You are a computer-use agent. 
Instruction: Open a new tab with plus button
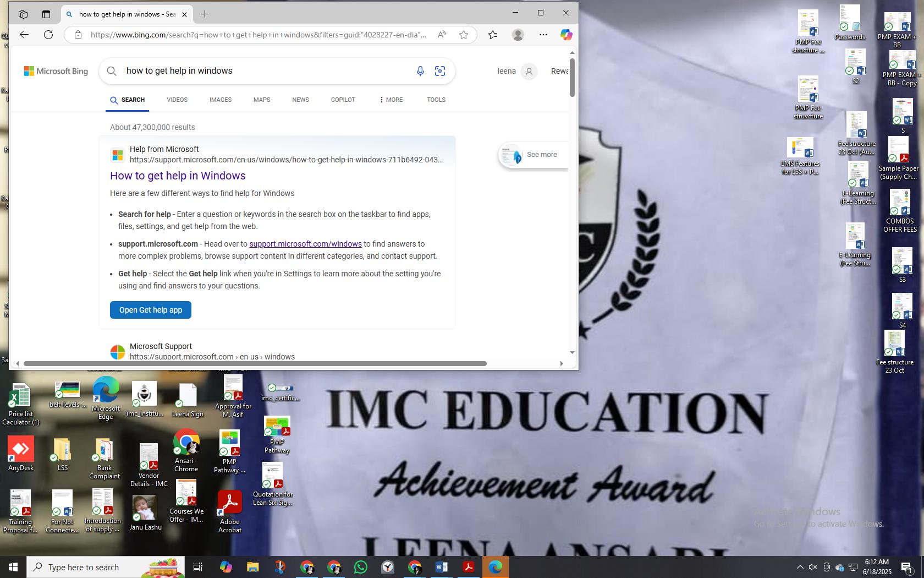click(x=205, y=14)
